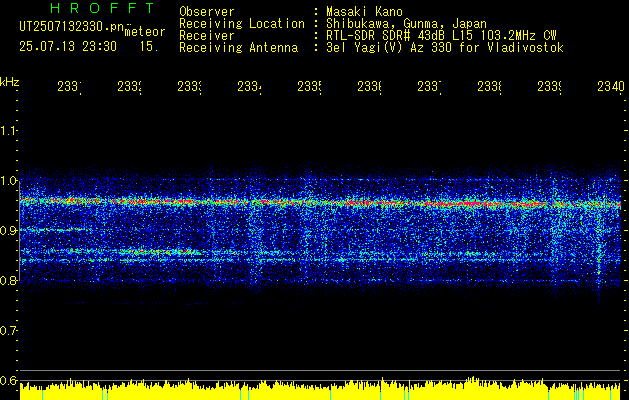This screenshot has width=629, height=400.
Task: Select the location Shibukawa, Gunma, Japan
Action: pyautogui.click(x=406, y=24)
